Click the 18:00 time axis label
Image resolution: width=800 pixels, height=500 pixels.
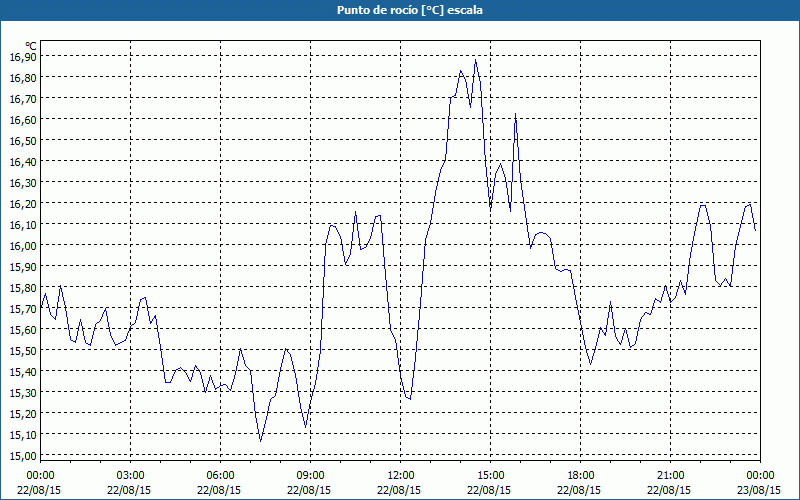click(x=580, y=476)
